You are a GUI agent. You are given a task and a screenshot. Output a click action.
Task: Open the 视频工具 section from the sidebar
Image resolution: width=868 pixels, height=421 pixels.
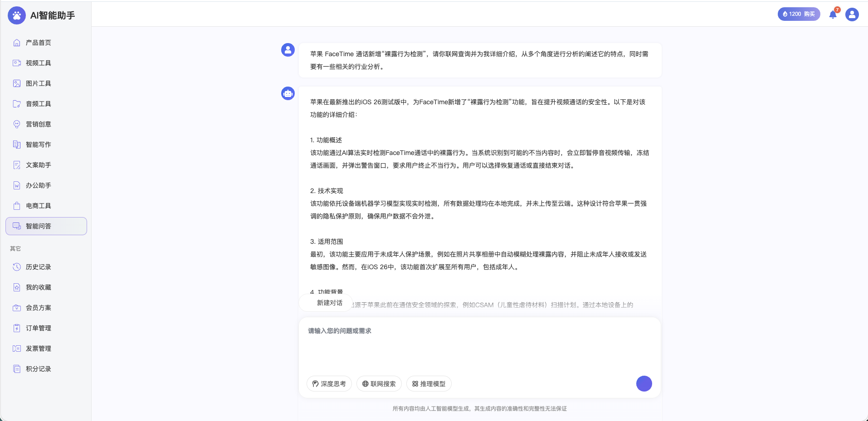click(39, 63)
